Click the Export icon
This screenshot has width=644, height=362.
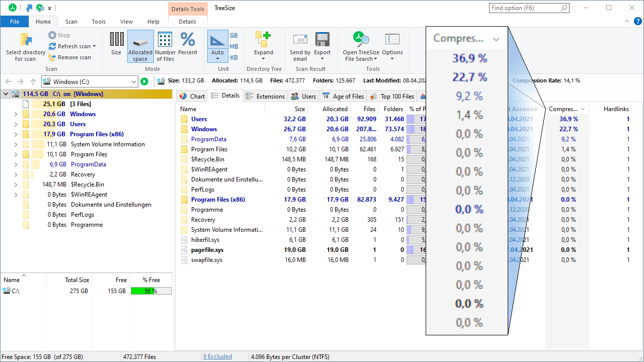(323, 40)
